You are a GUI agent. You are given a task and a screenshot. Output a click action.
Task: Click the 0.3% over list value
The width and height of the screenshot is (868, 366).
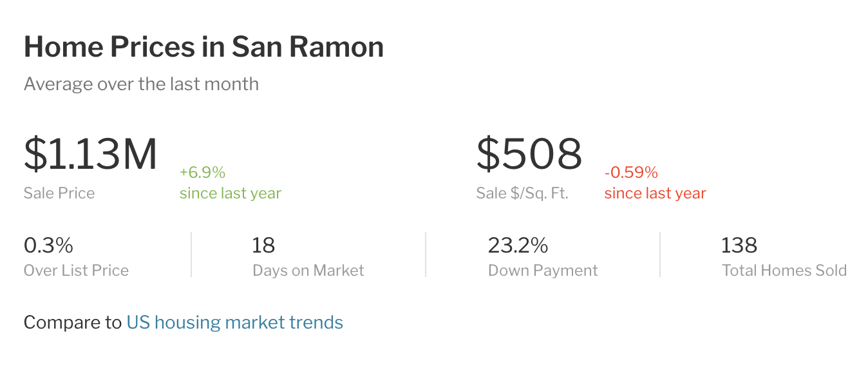48,246
